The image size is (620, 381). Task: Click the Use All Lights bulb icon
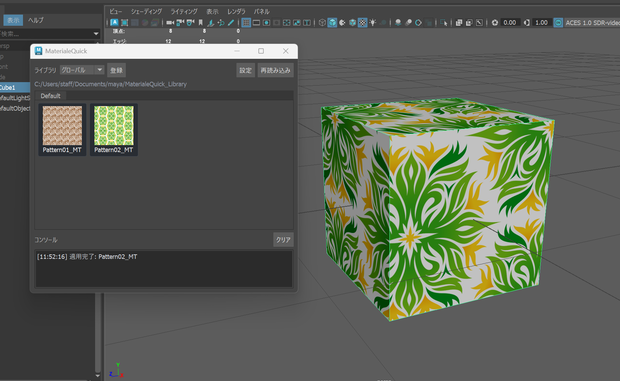372,23
